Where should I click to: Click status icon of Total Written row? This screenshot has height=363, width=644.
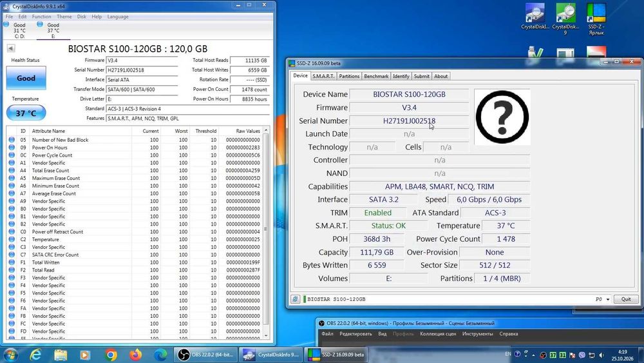[12, 262]
